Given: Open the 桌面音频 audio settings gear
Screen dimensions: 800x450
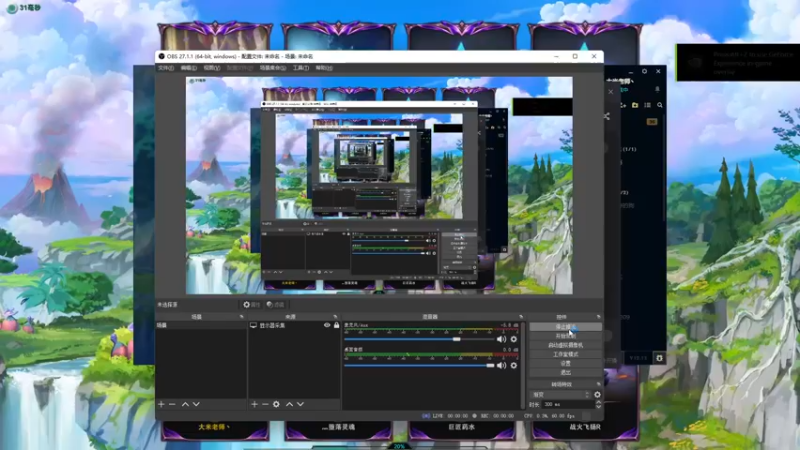Looking at the screenshot, I should pyautogui.click(x=514, y=365).
